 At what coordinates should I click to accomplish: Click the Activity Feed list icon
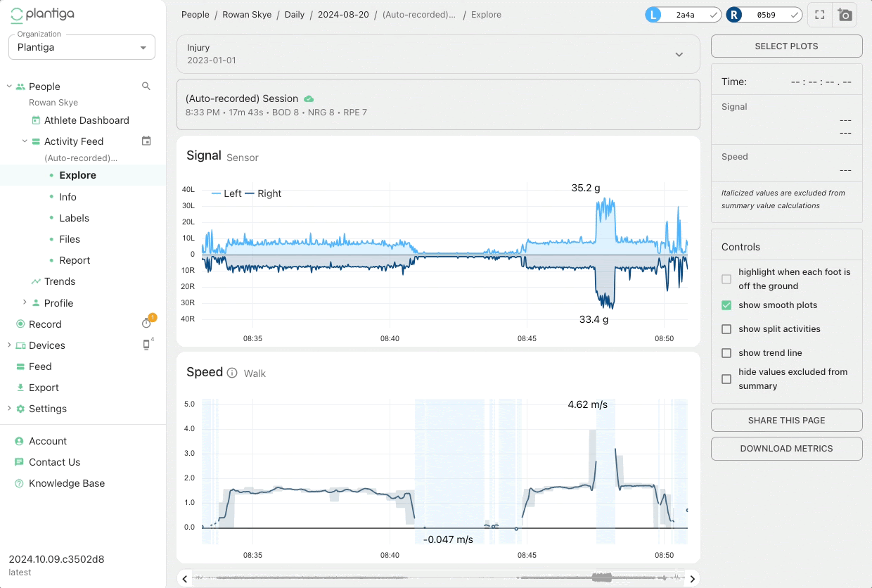coord(36,141)
